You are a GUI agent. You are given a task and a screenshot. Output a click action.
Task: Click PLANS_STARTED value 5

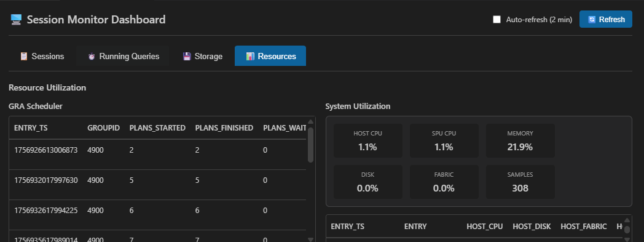click(132, 180)
